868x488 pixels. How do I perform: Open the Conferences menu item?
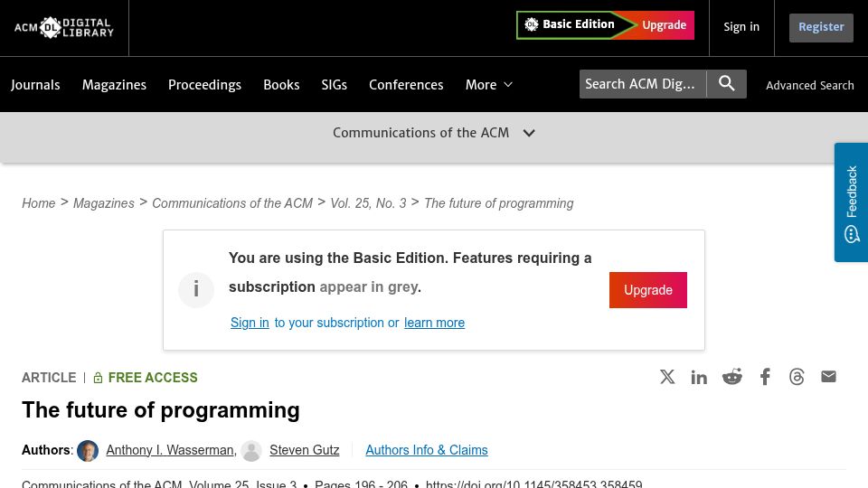click(x=406, y=85)
